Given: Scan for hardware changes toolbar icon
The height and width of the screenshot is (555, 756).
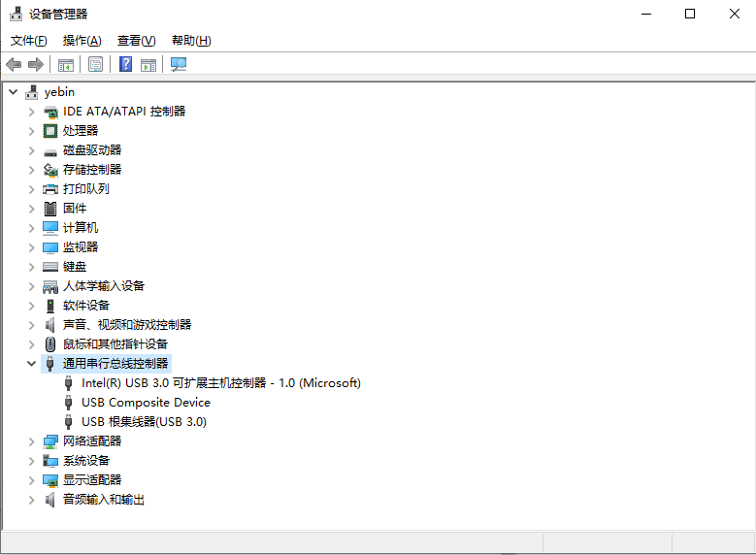Looking at the screenshot, I should [179, 65].
